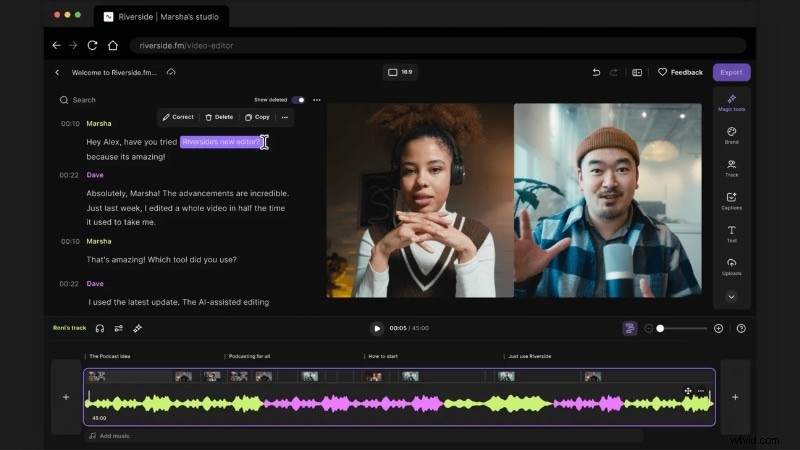Click the magic wand icon by track
800x450 pixels.
(x=138, y=329)
